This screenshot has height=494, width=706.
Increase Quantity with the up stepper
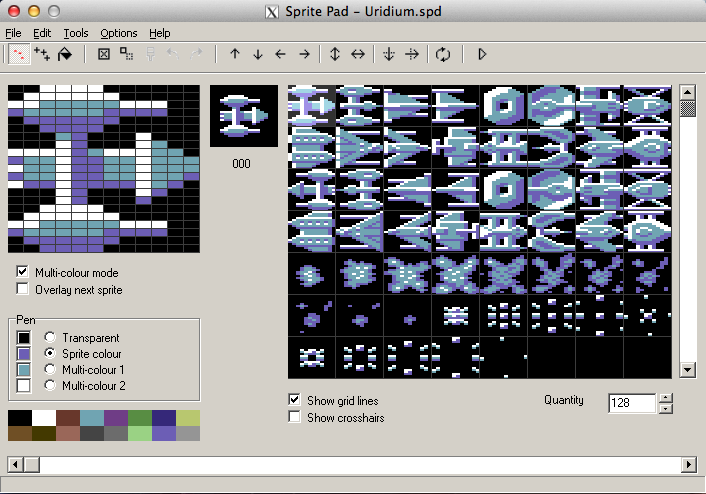click(665, 398)
